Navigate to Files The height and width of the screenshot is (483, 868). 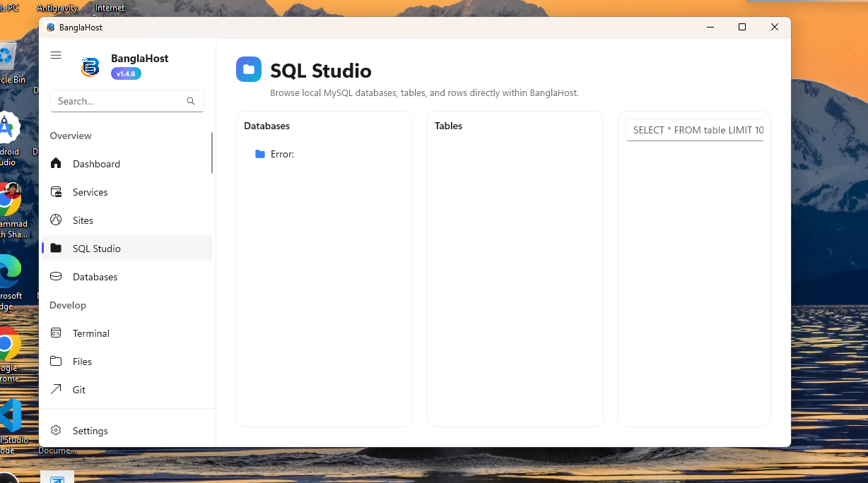tap(127, 361)
